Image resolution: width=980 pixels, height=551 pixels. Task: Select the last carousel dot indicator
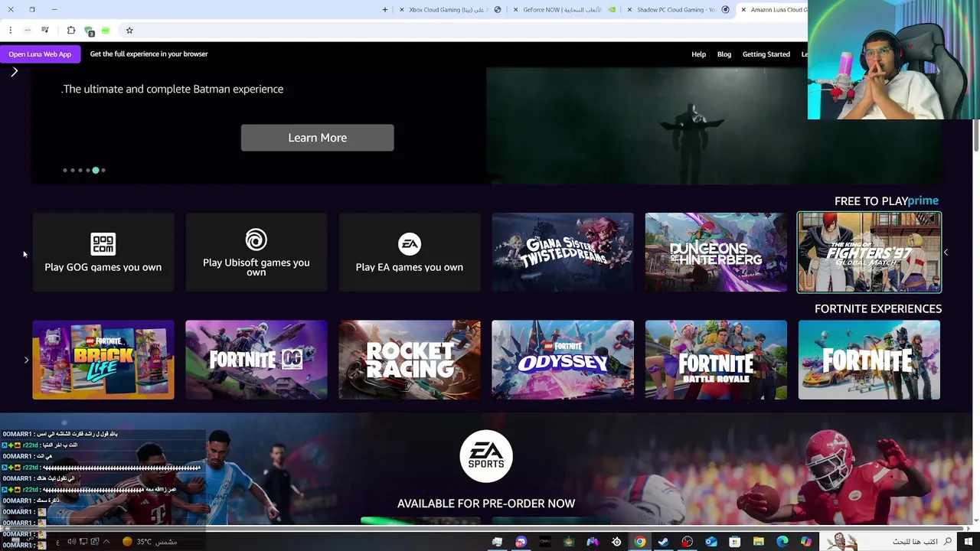(103, 171)
